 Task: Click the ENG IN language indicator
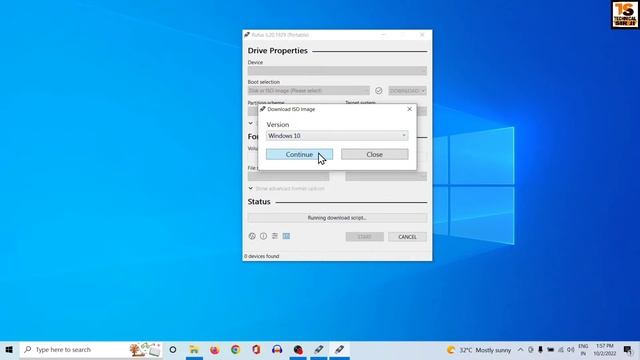click(x=583, y=350)
